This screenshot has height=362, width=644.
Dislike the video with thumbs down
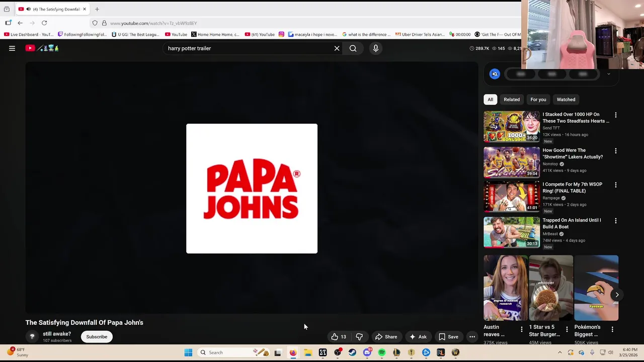359,337
